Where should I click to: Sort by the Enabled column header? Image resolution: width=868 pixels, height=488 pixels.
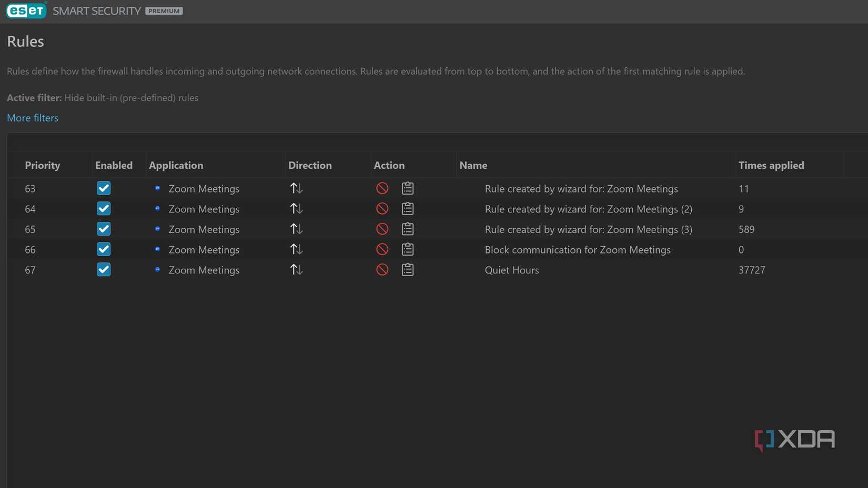(114, 165)
